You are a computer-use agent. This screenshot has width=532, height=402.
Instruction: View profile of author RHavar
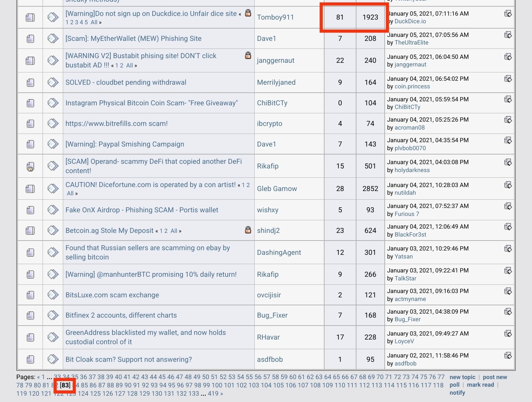[268, 337]
